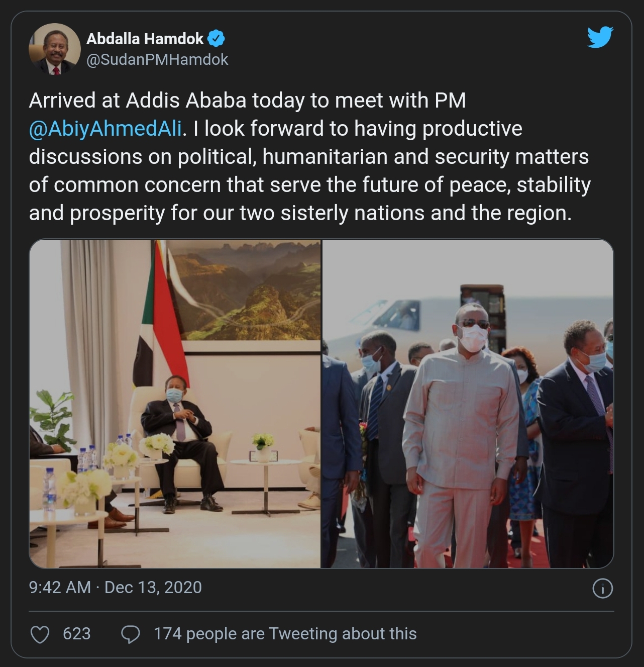Click the Dec 13, 2020 date
The height and width of the screenshot is (667, 644).
[x=153, y=587]
